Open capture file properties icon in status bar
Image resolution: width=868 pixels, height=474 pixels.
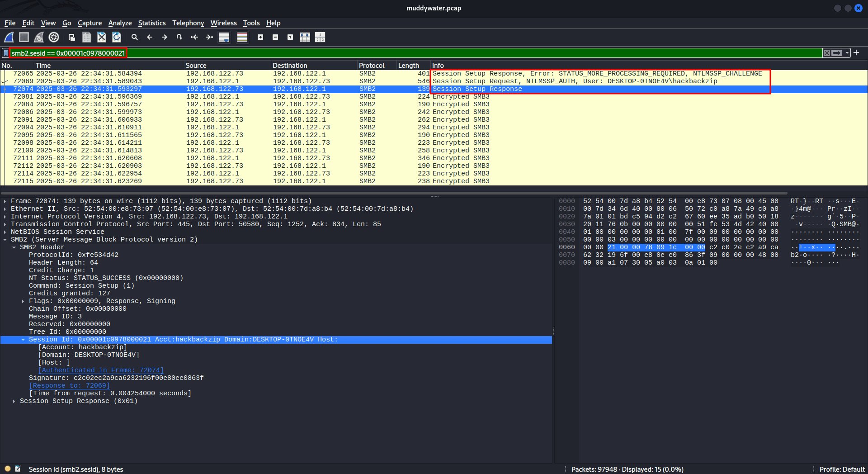[x=18, y=469]
